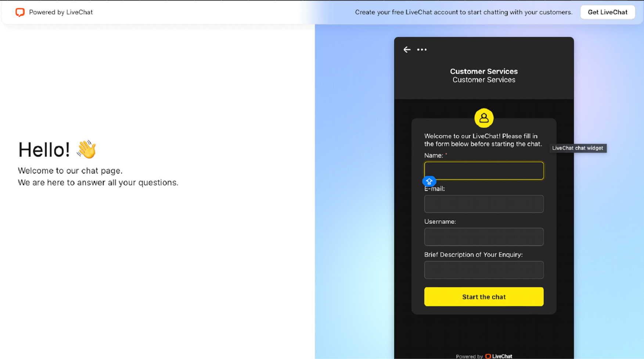Click the Powered by LiveChat header text

point(61,12)
